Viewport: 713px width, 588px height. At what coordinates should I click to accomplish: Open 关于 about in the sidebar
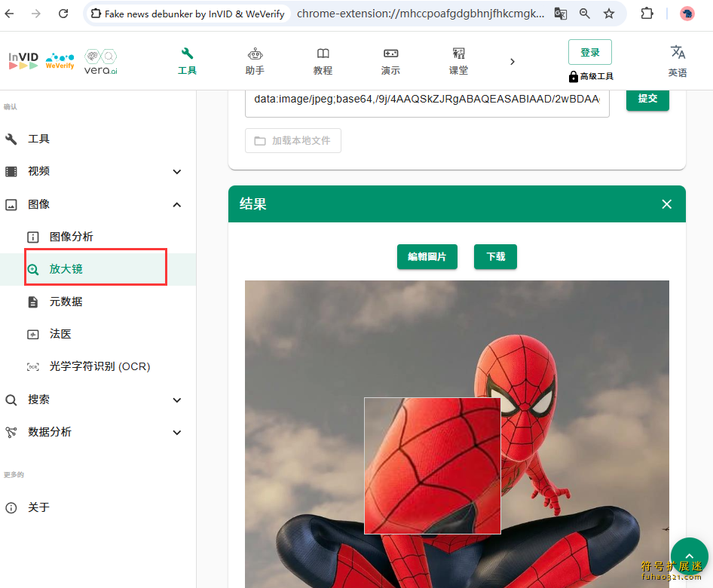98,507
